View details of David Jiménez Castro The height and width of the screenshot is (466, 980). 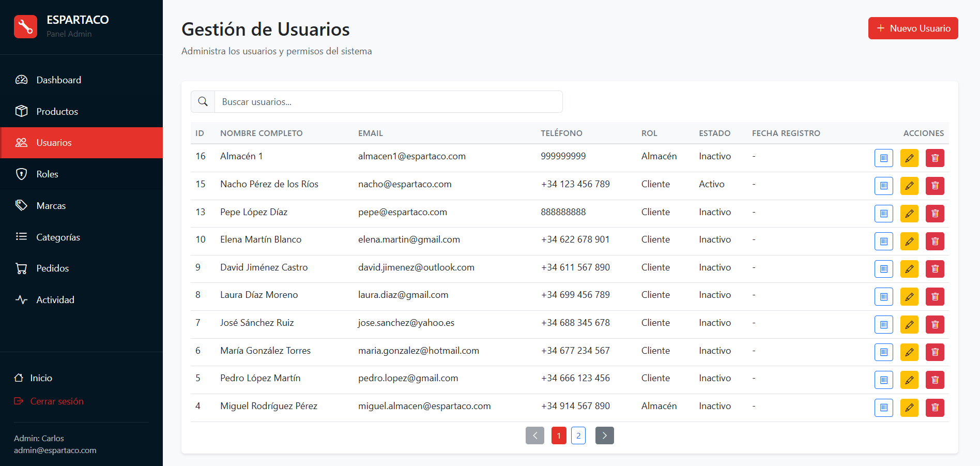click(883, 269)
